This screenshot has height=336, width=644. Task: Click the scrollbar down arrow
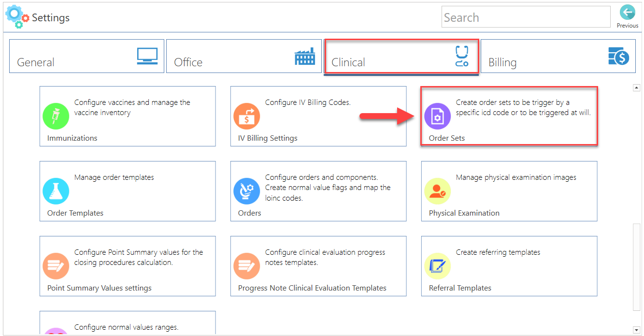click(637, 330)
